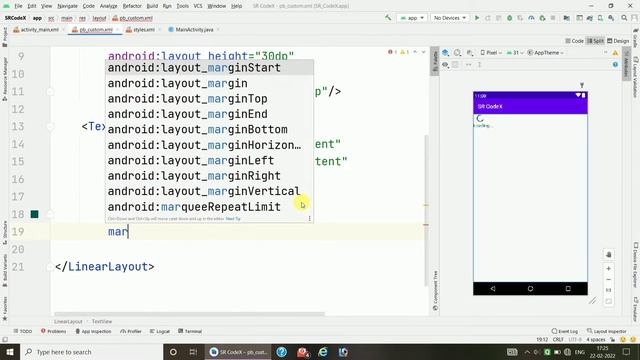Image resolution: width=640 pixels, height=360 pixels.
Task: Toggle the view options eye icon in the design toolbar
Action: point(445,64)
